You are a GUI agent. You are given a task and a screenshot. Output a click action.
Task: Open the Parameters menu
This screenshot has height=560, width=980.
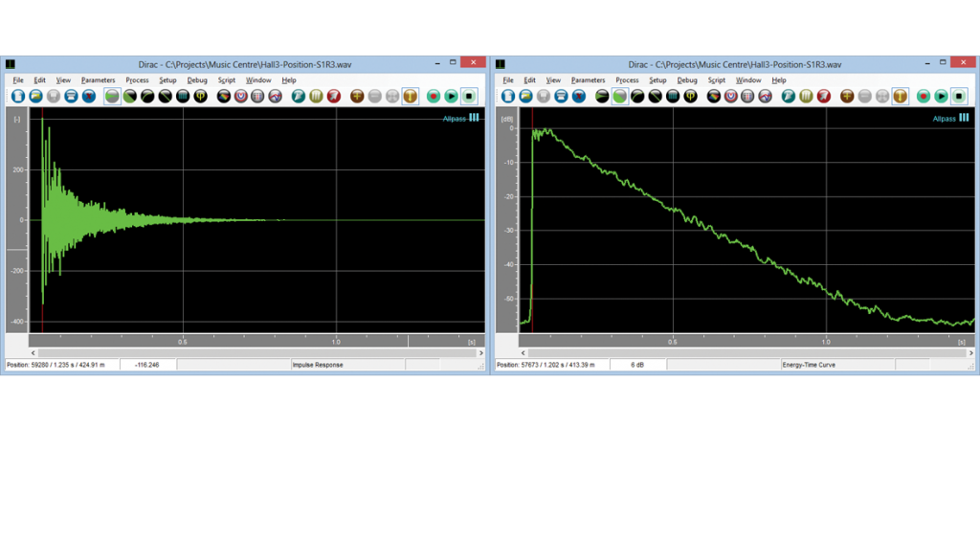coord(98,79)
